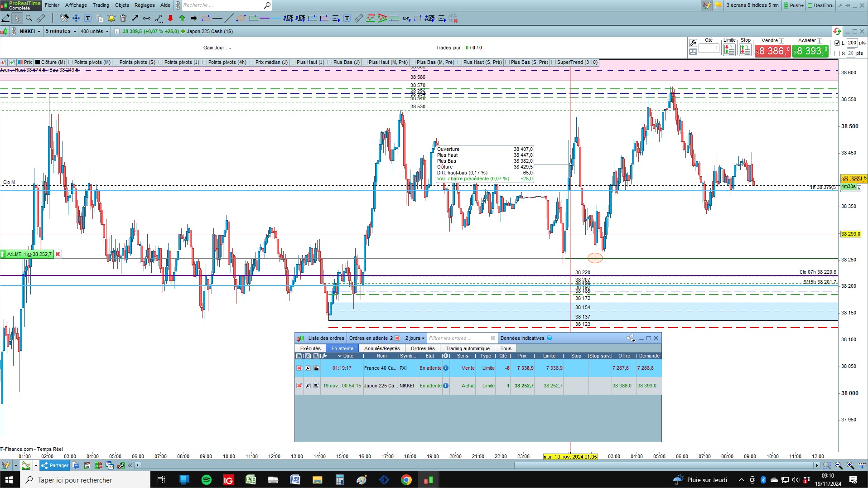Screen dimensions: 868x488
Task: Open the 2 jours period dropdown
Action: coord(415,338)
